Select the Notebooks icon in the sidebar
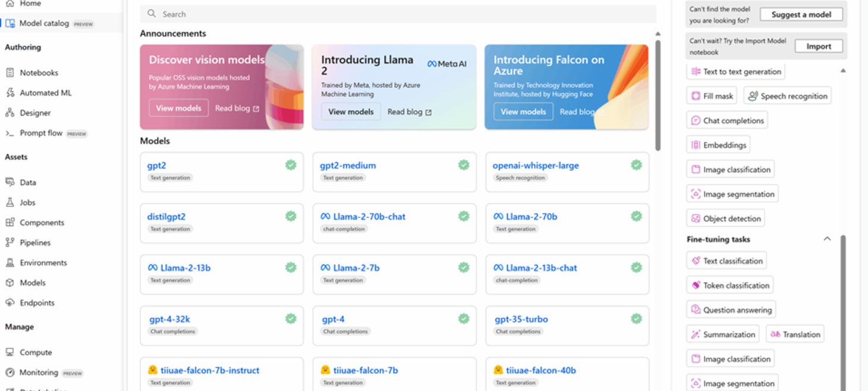This screenshot has width=868, height=391. 11,73
